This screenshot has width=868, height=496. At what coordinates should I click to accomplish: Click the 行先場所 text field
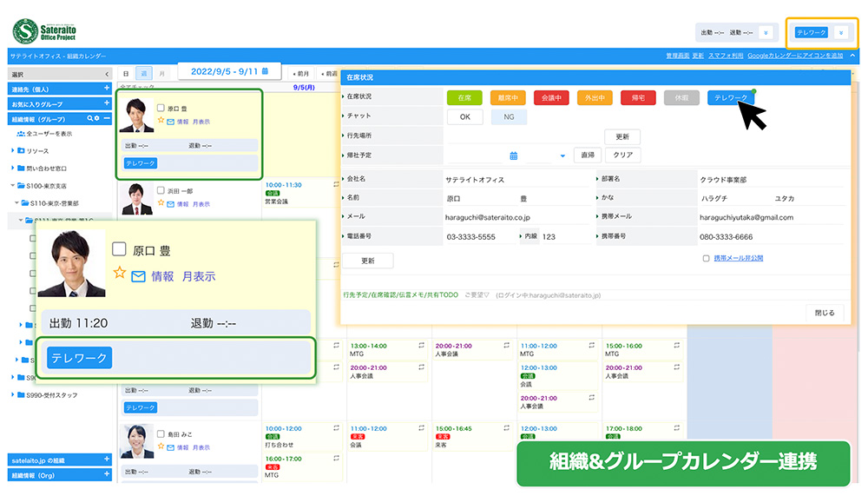(x=523, y=136)
